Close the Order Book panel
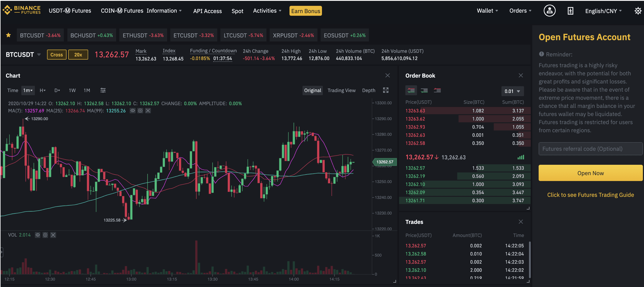 520,75
